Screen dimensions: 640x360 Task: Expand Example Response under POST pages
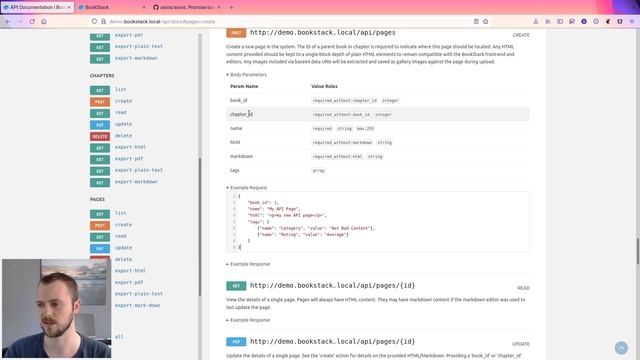tap(248, 264)
